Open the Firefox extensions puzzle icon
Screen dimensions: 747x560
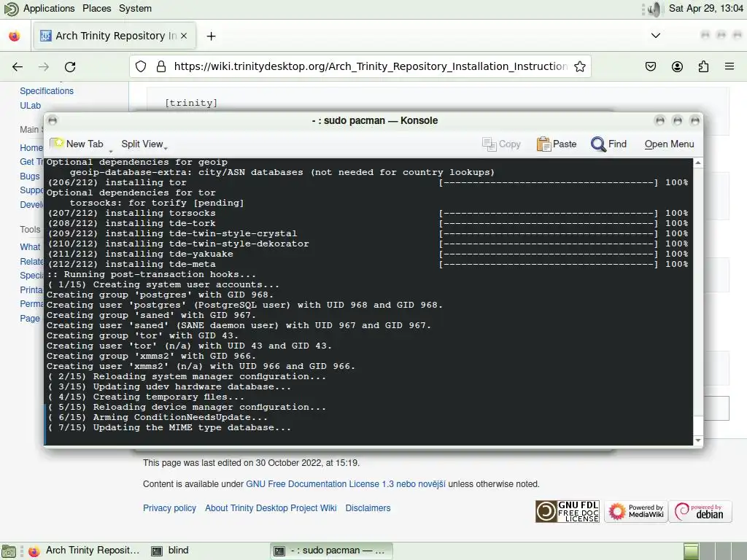[703, 66]
